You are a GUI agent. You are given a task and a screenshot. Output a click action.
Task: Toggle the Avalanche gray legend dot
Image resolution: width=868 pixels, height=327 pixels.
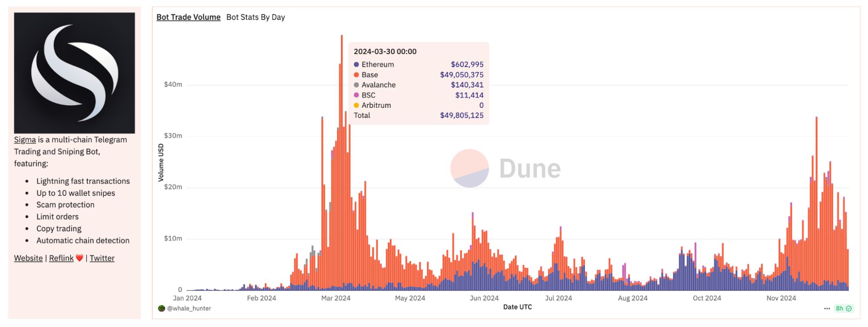[356, 85]
